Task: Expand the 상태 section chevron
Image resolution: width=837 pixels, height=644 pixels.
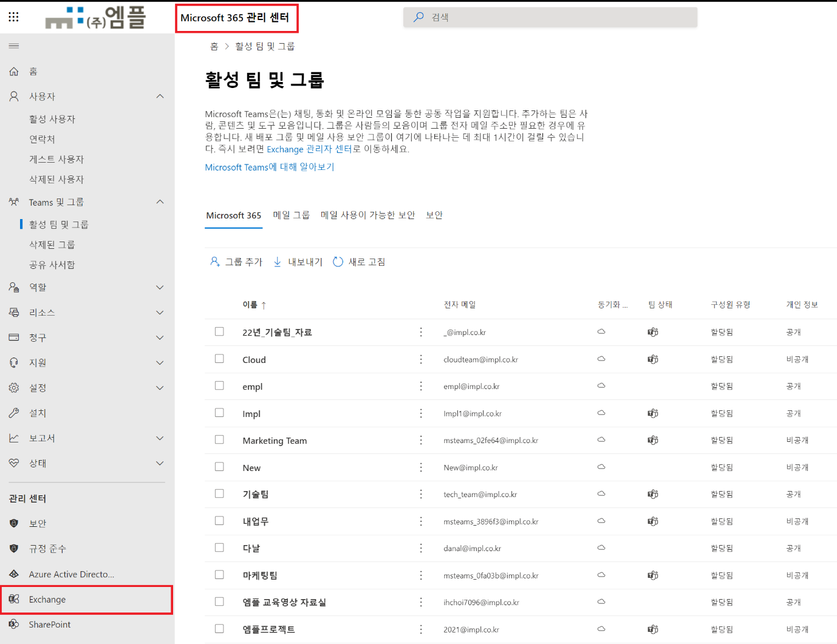Action: (x=160, y=464)
